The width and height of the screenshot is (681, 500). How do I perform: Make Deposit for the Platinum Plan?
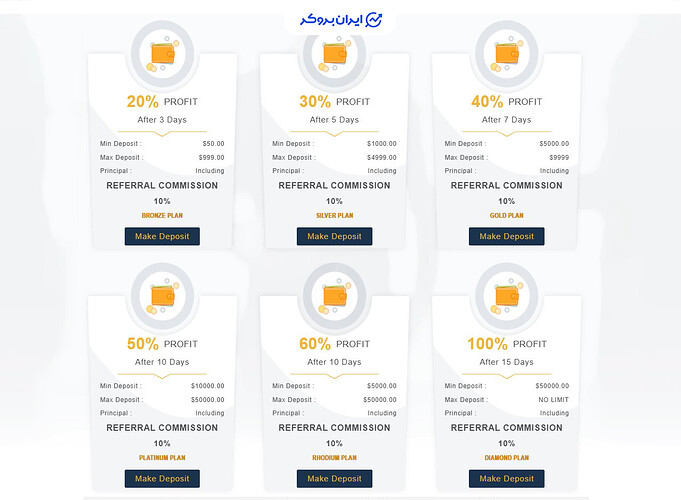pos(162,479)
